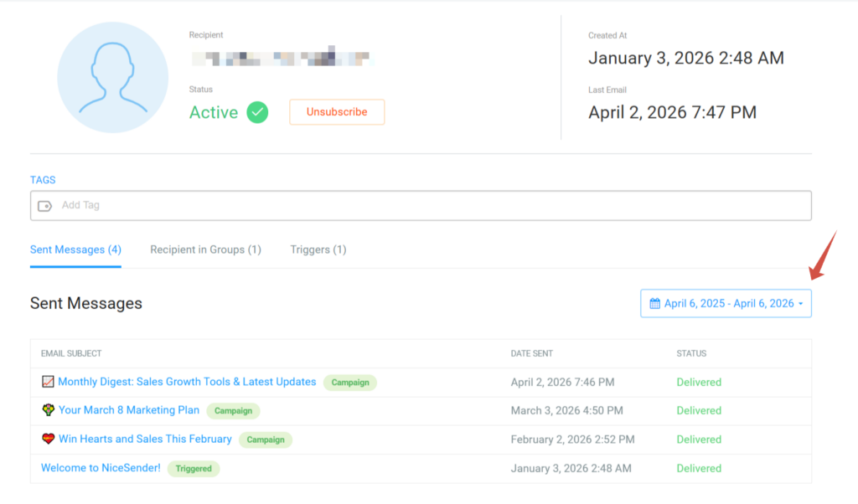Click the Triggered badge on Welcome email

[194, 469]
